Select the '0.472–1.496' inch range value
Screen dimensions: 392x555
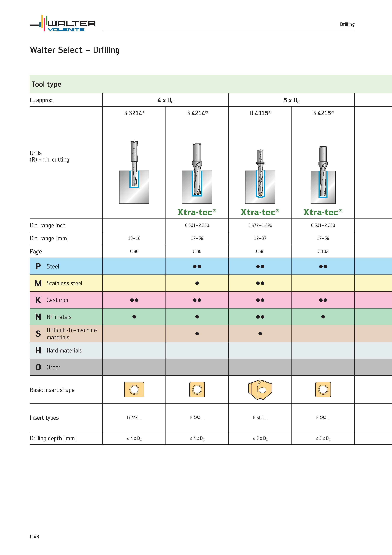tap(260, 225)
